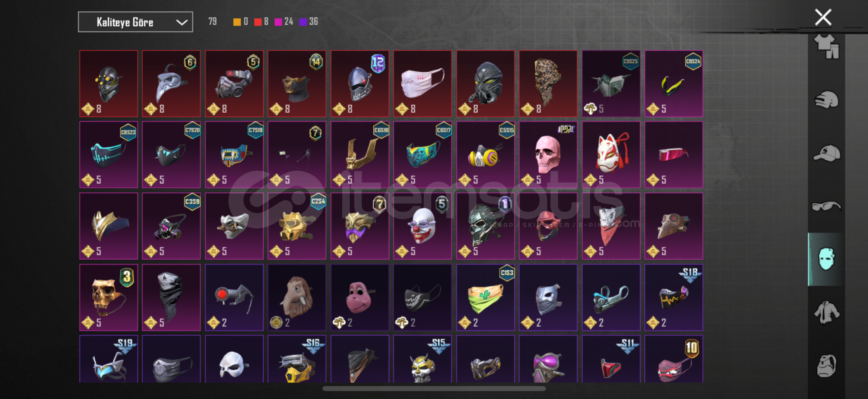868x399 pixels.
Task: Select the pink skull mask item
Action: (x=548, y=154)
